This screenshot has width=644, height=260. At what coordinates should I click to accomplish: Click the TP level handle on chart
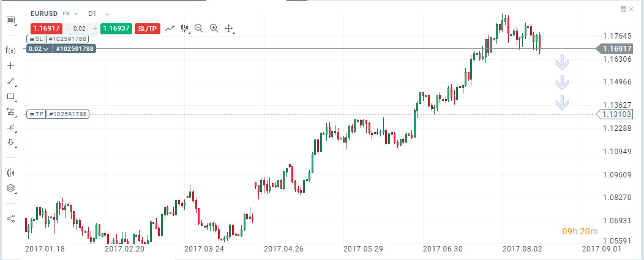point(36,114)
